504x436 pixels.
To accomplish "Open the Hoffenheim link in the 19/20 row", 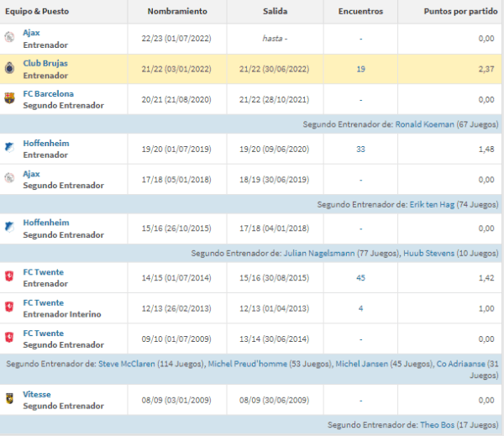I will (x=46, y=144).
